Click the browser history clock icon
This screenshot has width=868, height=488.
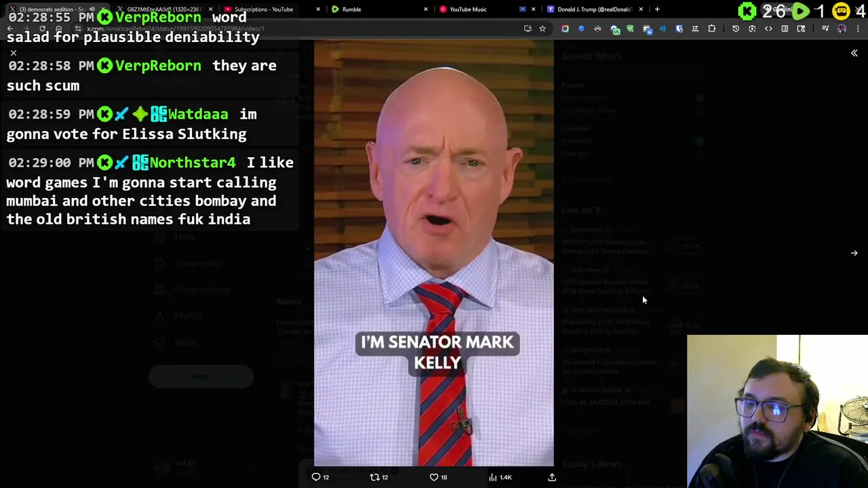[x=736, y=28]
